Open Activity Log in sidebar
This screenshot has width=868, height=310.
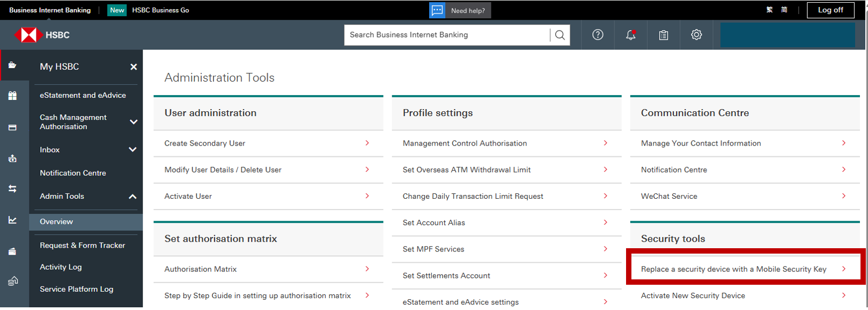click(x=61, y=267)
